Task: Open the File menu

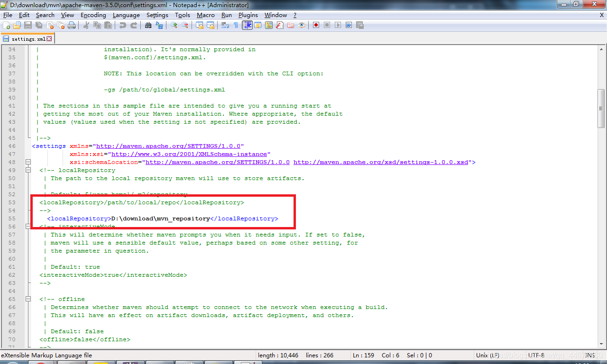Action: [x=8, y=15]
